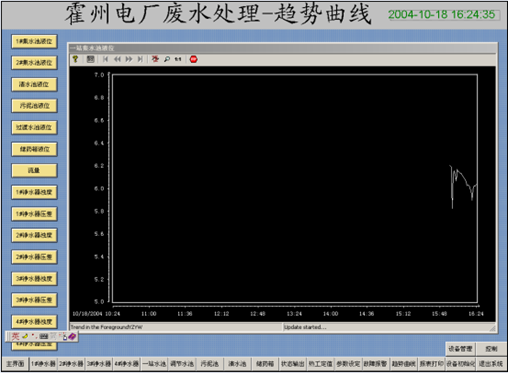The width and height of the screenshot is (509, 374).
Task: Jump to last data record arrow
Action: tap(140, 59)
